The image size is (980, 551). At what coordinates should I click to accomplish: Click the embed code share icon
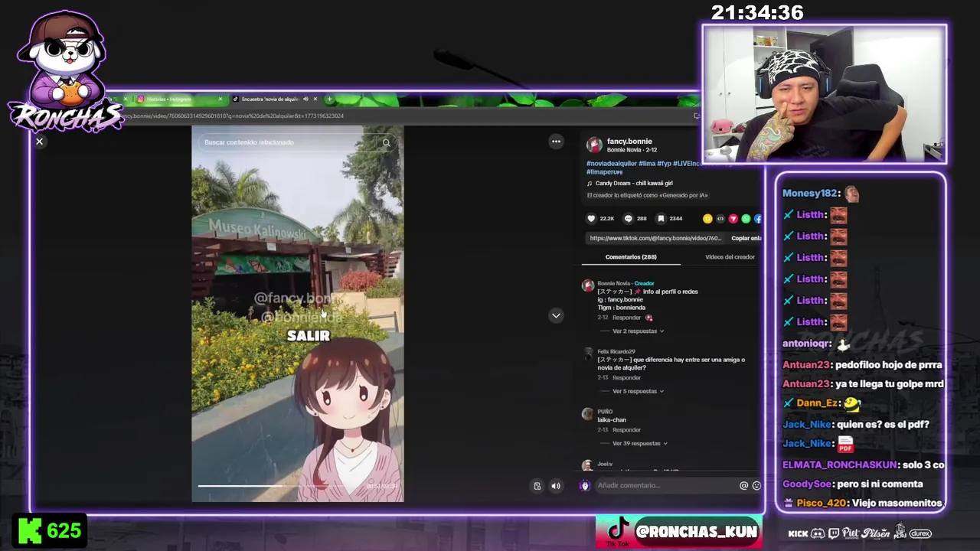pyautogui.click(x=720, y=219)
